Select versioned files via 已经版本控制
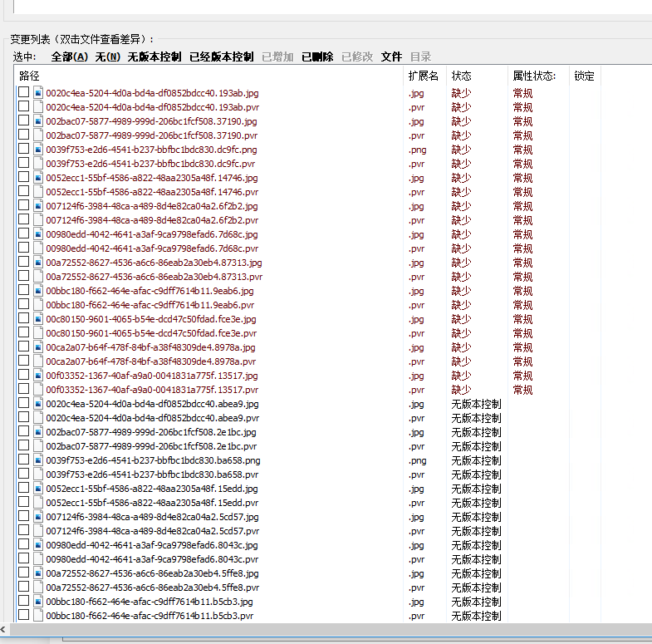 (x=221, y=57)
